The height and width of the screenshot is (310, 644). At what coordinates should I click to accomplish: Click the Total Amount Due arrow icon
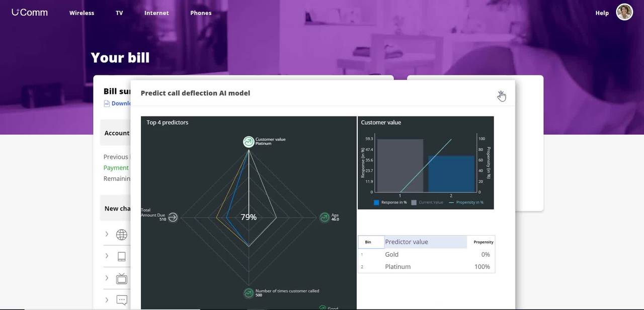(x=173, y=217)
